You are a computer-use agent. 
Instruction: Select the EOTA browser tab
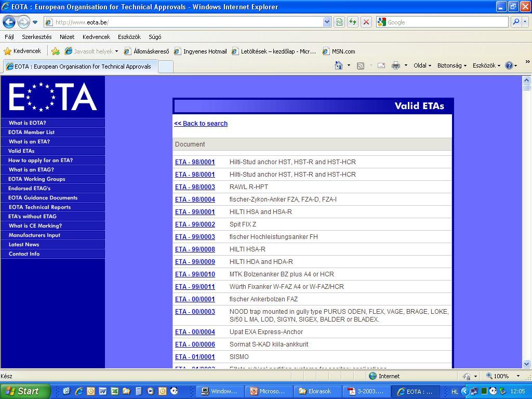[x=80, y=66]
